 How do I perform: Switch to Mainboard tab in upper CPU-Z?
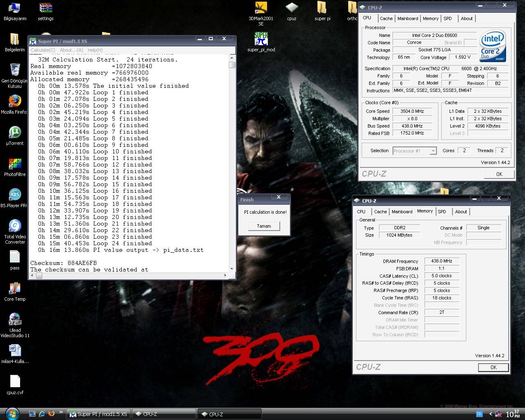point(408,18)
